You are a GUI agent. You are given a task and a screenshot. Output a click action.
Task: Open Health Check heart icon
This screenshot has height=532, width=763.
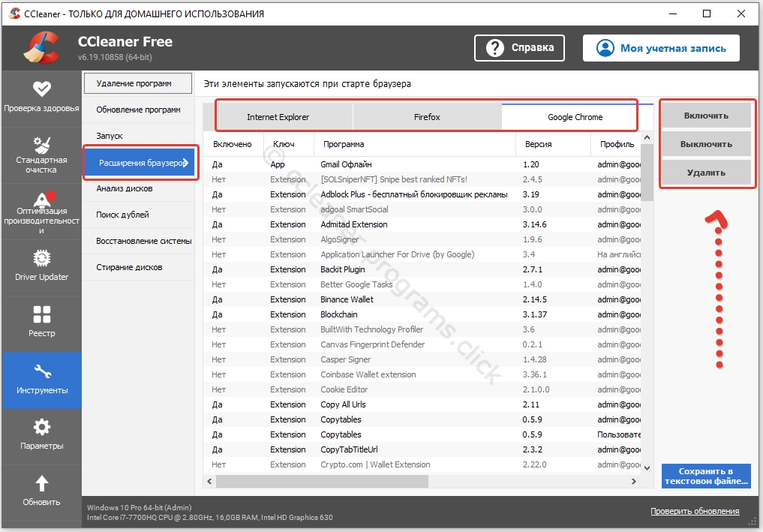coord(41,88)
